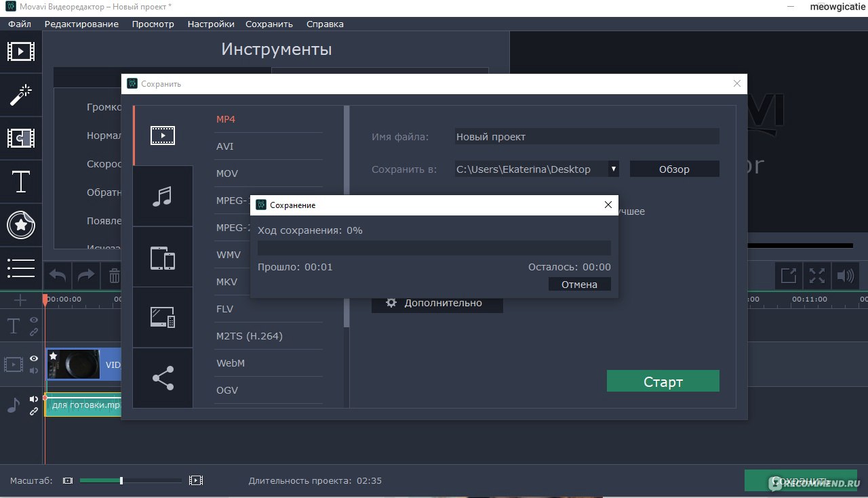Click the Масштаб timeline scale slider
Image resolution: width=868 pixels, height=498 pixels.
[130, 480]
